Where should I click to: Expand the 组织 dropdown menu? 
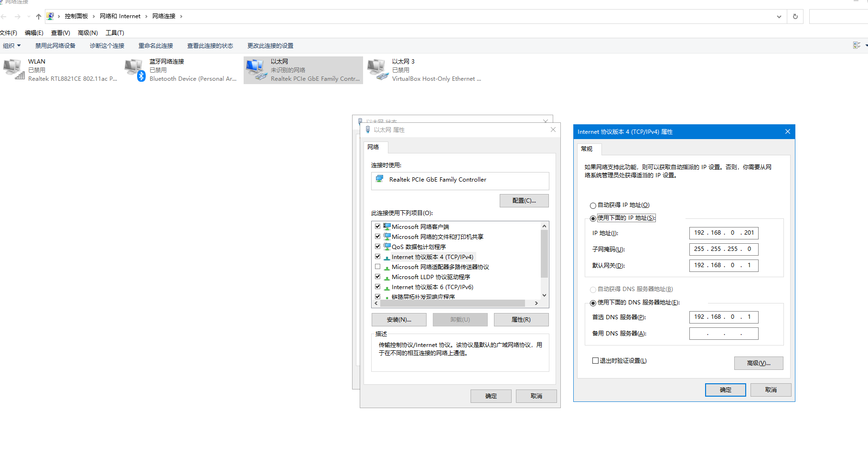point(12,46)
